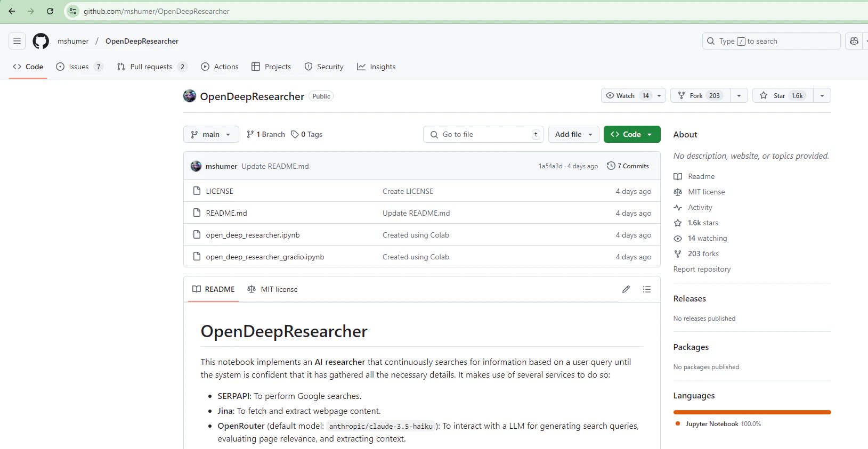The width and height of the screenshot is (868, 449).
Task: Focus the Go to file search field
Action: pyautogui.click(x=484, y=134)
